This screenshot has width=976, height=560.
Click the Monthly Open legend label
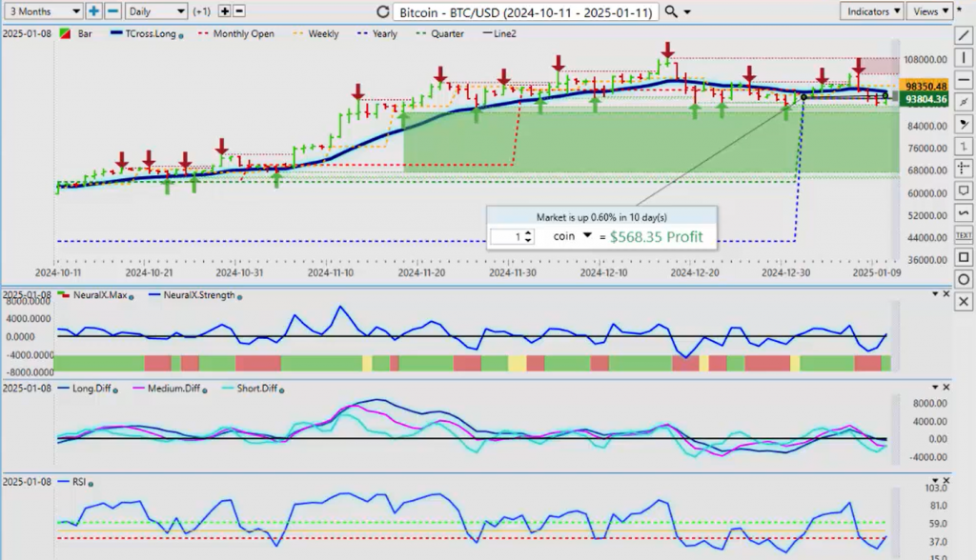point(243,33)
